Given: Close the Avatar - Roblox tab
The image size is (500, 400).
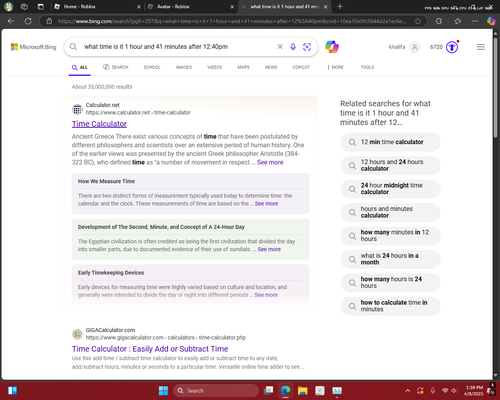Looking at the screenshot, I should (232, 7).
